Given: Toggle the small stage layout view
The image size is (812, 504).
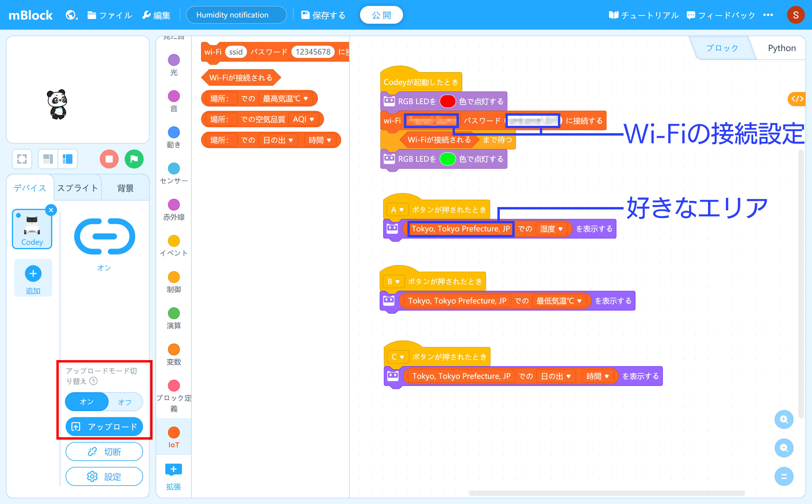Looking at the screenshot, I should [48, 159].
